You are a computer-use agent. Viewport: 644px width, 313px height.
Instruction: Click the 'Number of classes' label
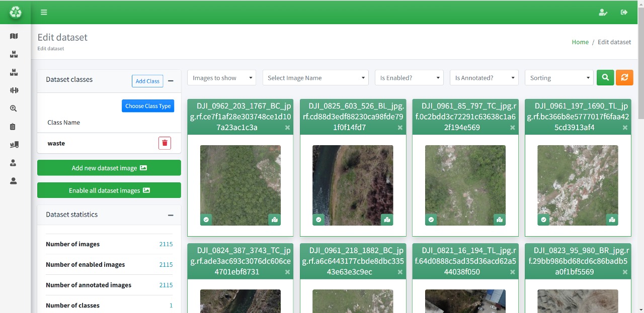[72, 305]
